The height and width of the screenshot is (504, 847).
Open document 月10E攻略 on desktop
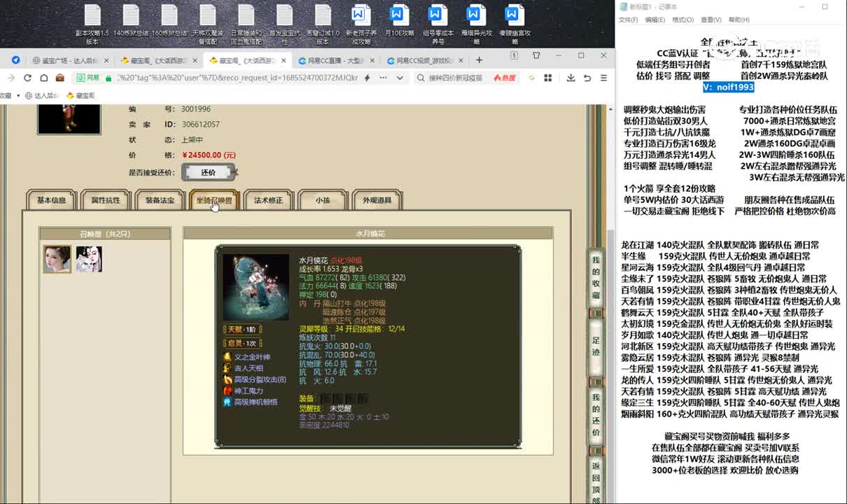click(400, 22)
